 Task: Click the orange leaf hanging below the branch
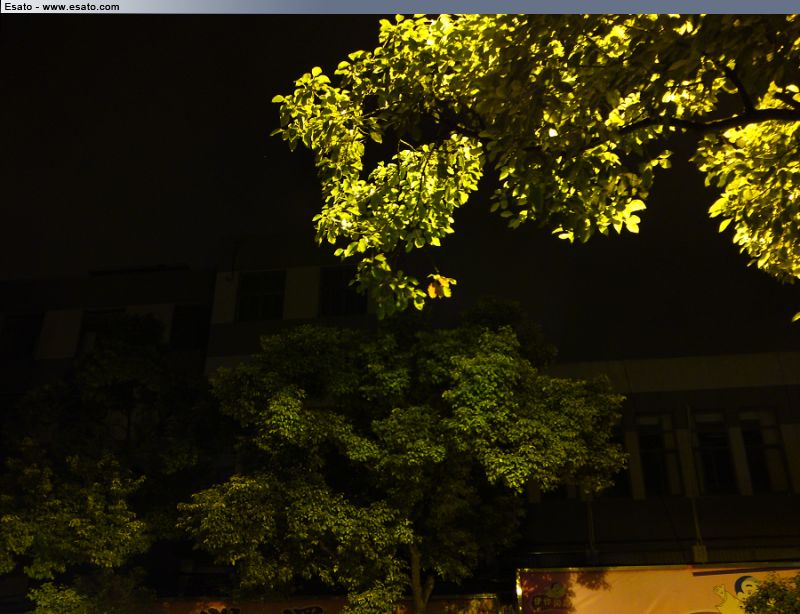pyautogui.click(x=439, y=288)
